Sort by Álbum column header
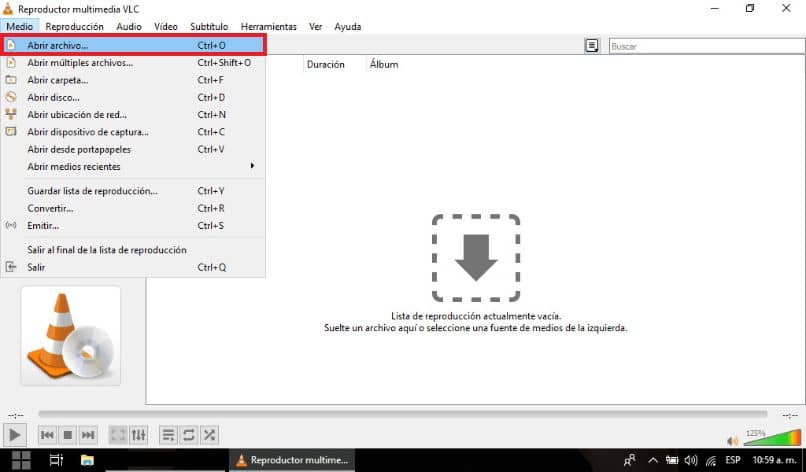 384,64
